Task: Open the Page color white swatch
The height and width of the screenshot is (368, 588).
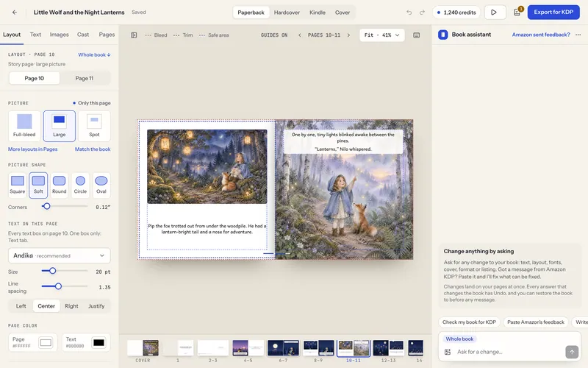Action: pyautogui.click(x=46, y=342)
